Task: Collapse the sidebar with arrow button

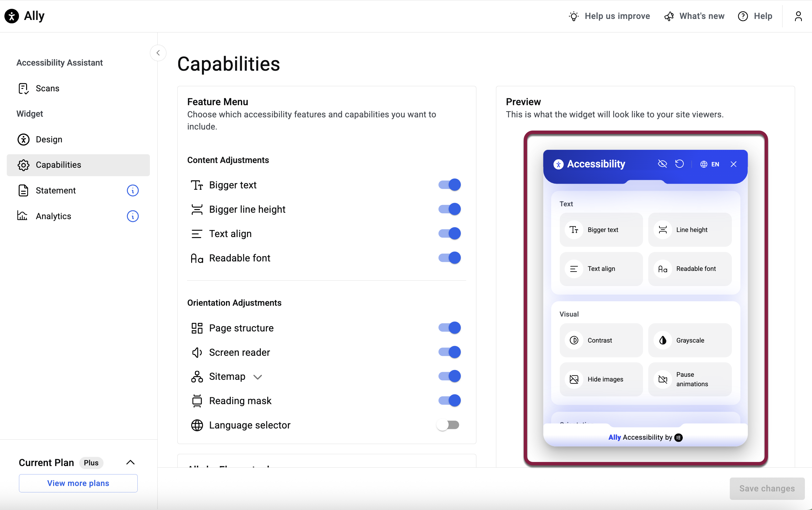Action: click(x=158, y=53)
